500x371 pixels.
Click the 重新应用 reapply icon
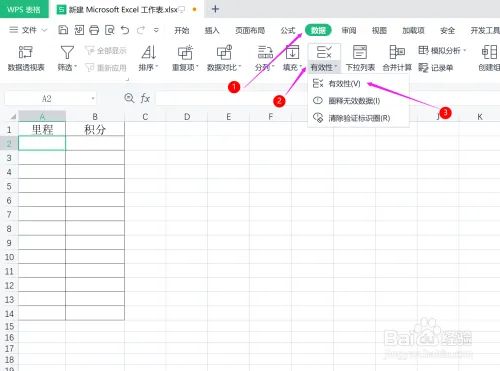(89, 68)
